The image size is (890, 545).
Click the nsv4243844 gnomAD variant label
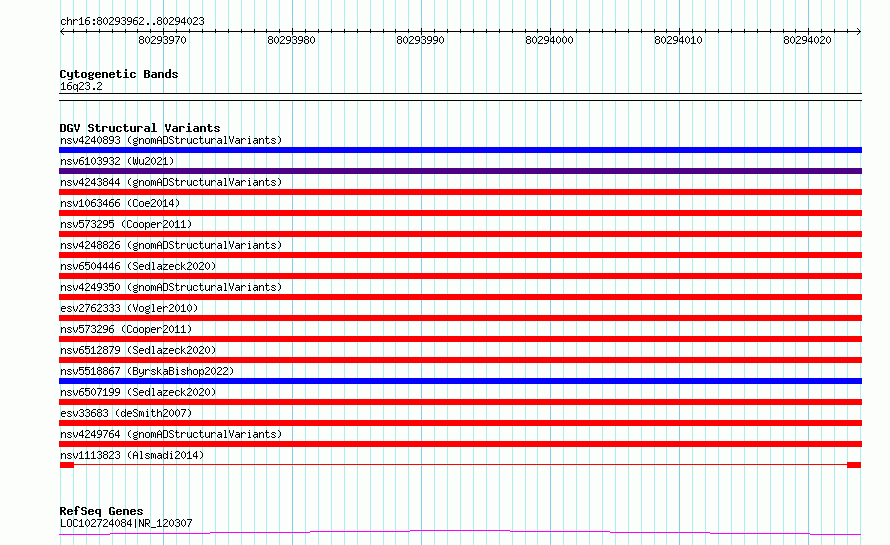(x=171, y=182)
